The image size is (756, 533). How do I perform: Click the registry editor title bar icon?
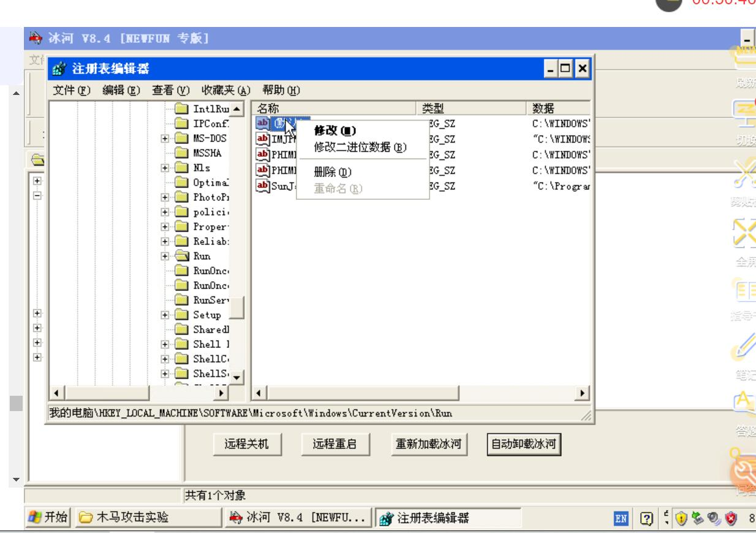click(x=60, y=67)
